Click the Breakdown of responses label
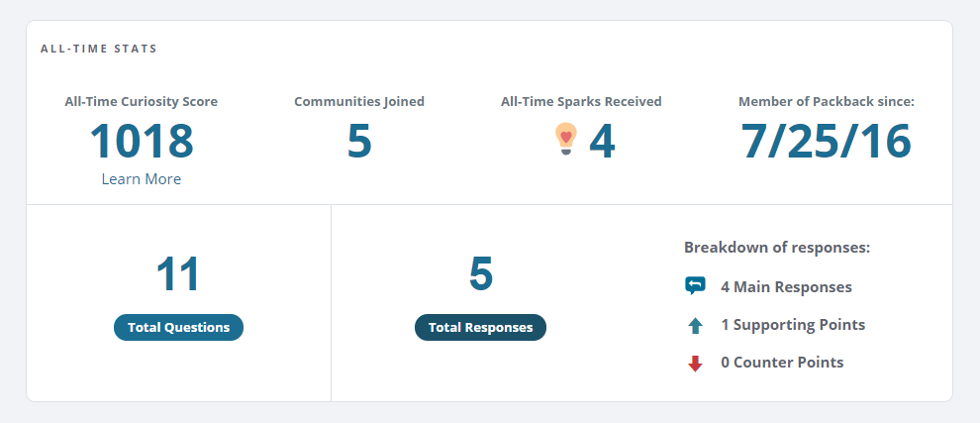Screen dimensions: 980x423 [777, 248]
